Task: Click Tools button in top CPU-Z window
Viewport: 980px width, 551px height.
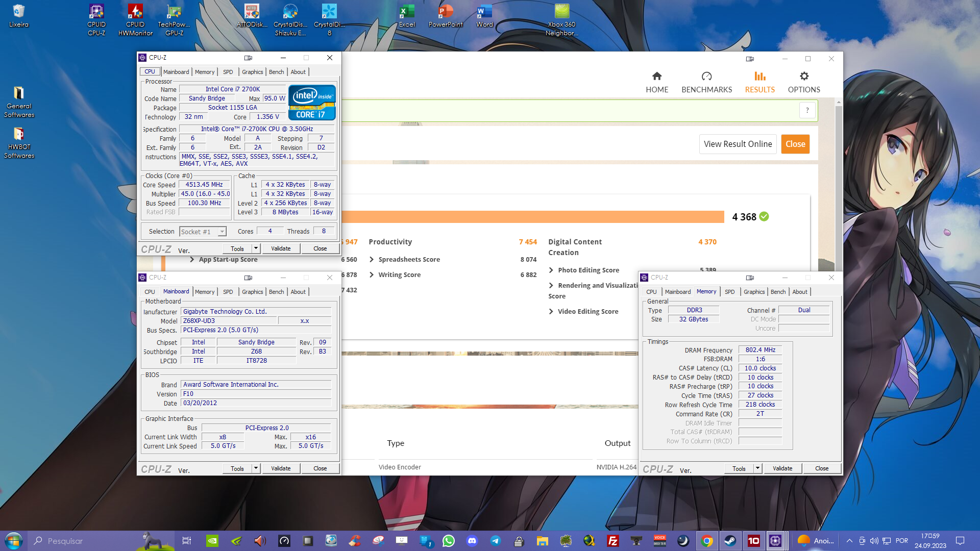Action: [237, 248]
